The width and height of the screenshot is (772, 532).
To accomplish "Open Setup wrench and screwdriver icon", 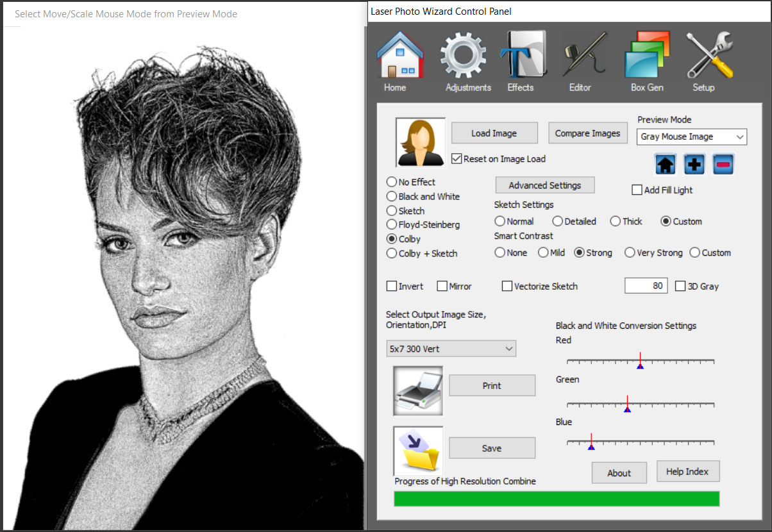I will pos(709,54).
